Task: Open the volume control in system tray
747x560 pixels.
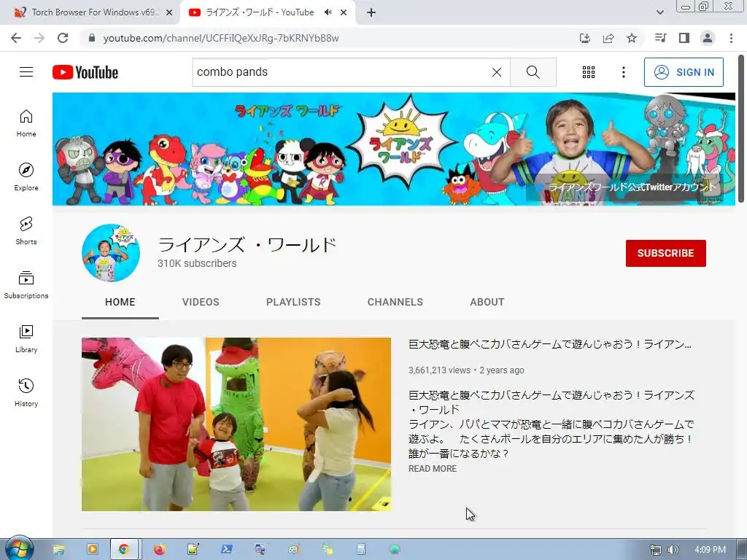Action: (x=673, y=550)
